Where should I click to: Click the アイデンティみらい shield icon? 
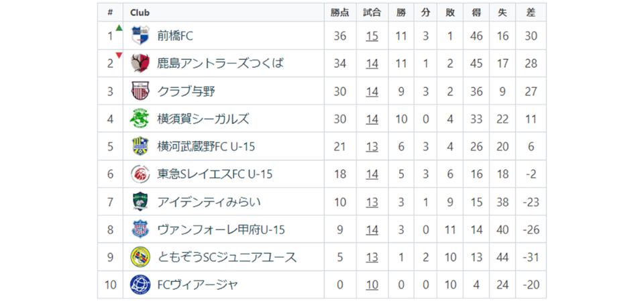tap(140, 201)
